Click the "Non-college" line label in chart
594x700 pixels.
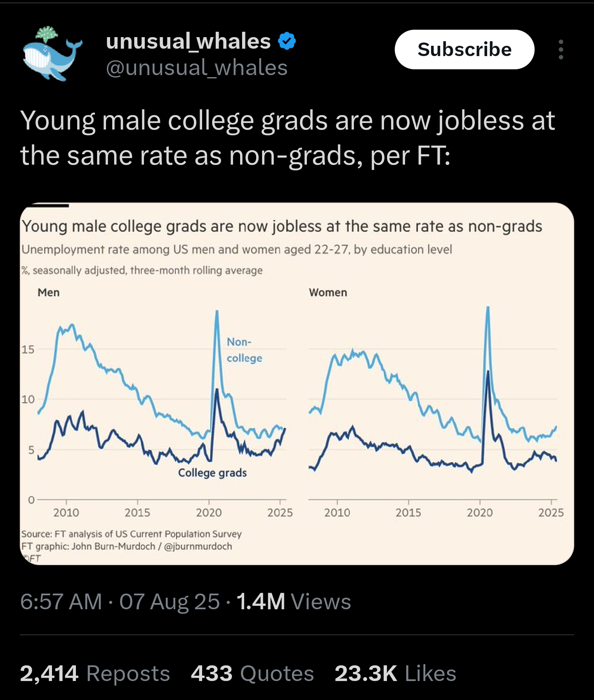click(244, 350)
